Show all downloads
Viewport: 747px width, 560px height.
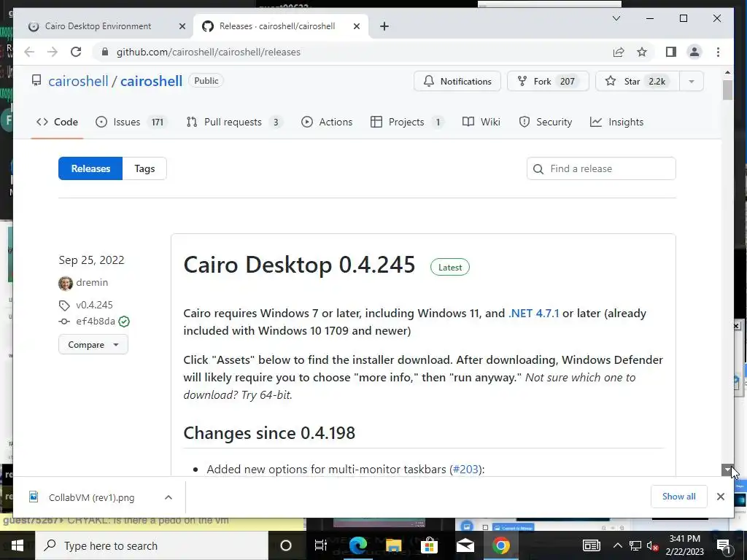coord(679,497)
